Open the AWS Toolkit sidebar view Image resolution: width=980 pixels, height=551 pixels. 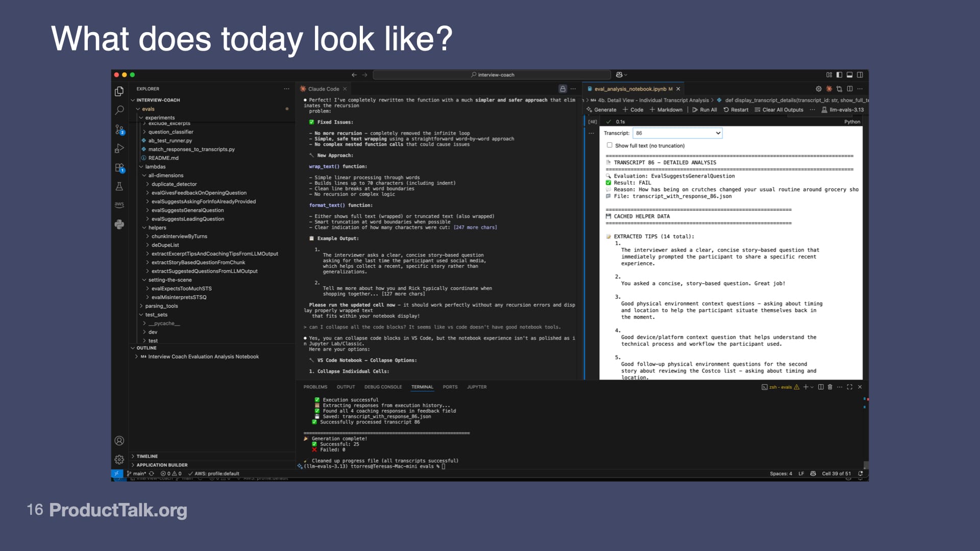pos(119,204)
